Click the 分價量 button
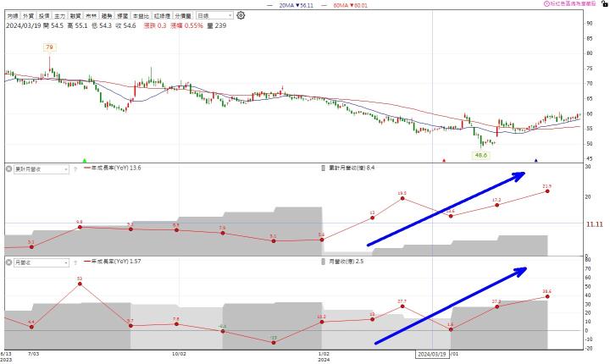Viewport: 610px width, 364px height. 183,15
